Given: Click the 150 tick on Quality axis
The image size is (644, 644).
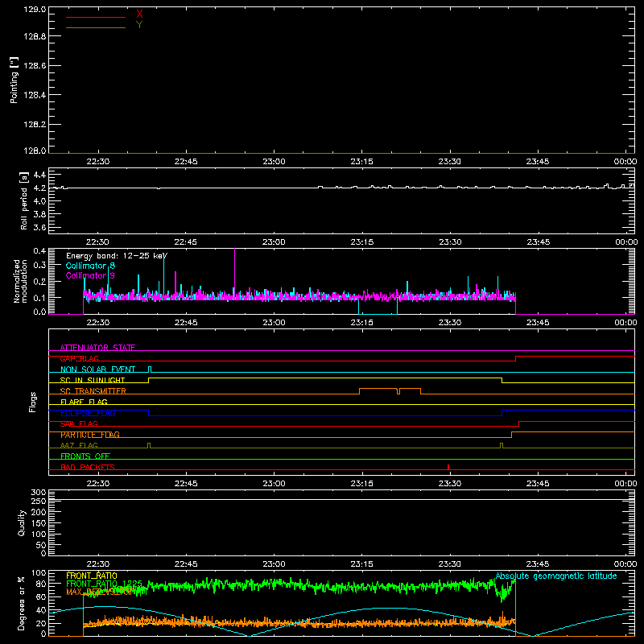Looking at the screenshot, I should click(38, 523).
